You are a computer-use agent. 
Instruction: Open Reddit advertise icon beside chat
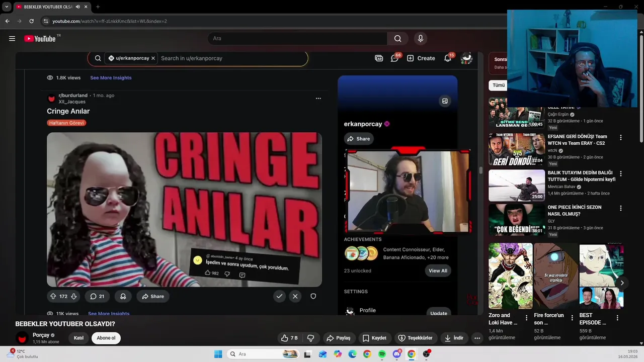379,58
